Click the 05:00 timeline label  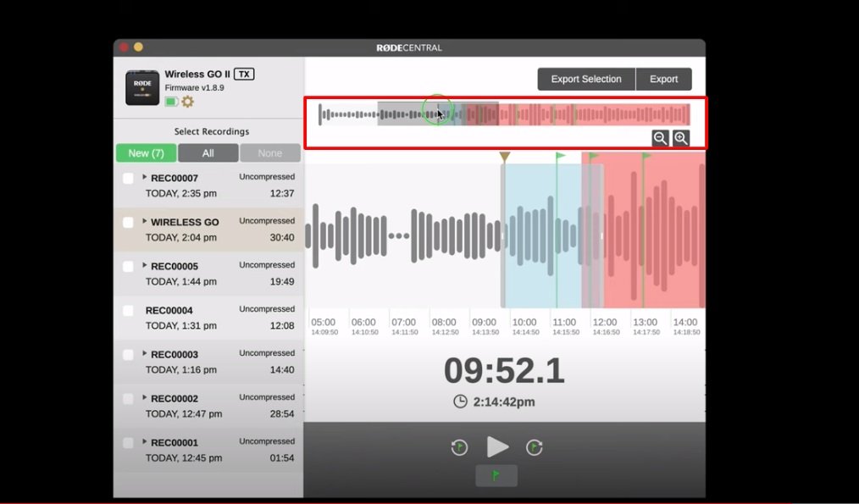324,322
